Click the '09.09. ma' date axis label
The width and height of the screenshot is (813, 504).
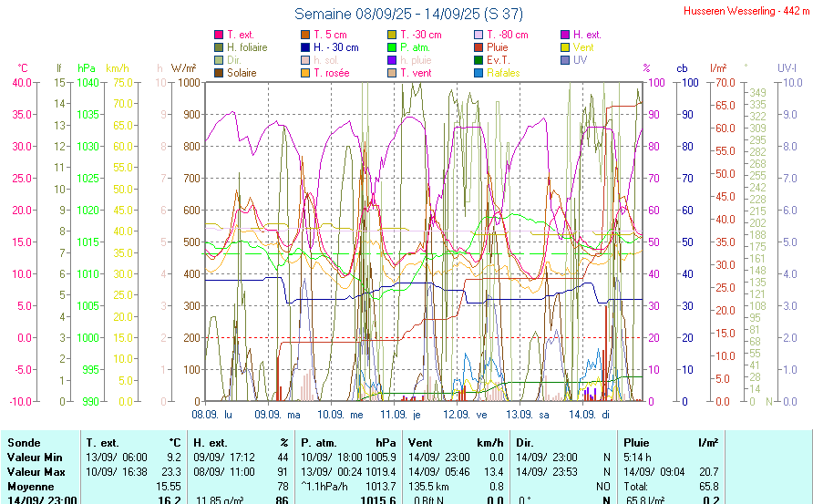[277, 415]
